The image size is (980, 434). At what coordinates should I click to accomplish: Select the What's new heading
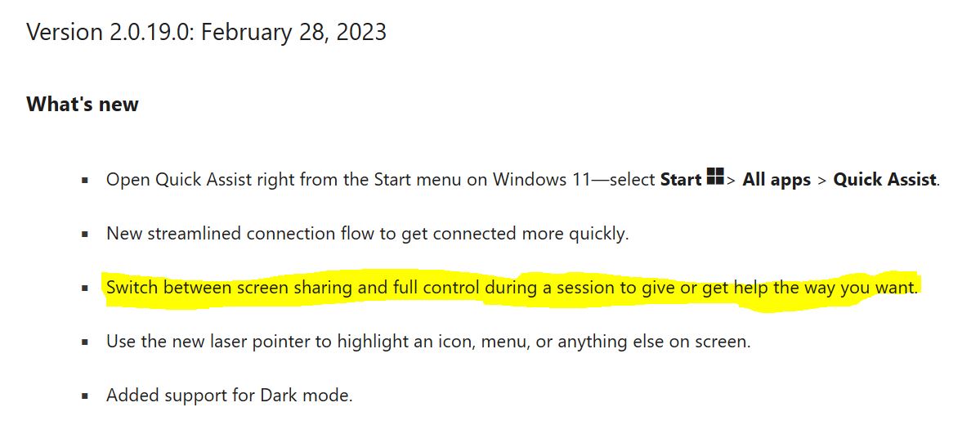pos(83,105)
